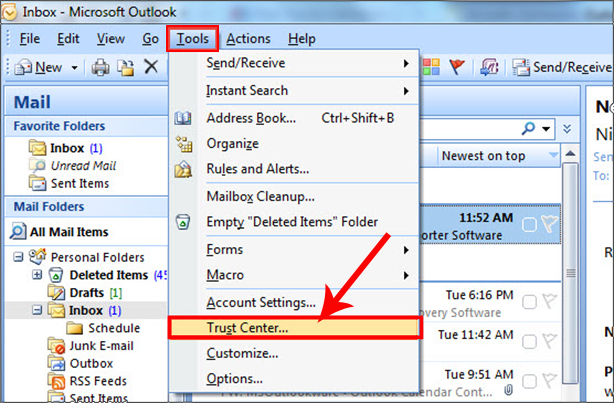Open the Go menu

[150, 39]
